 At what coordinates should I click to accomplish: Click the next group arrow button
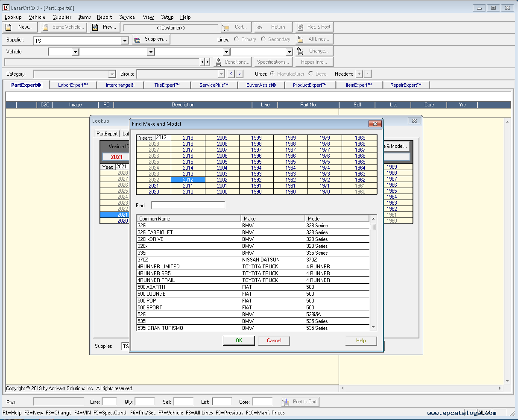click(x=240, y=74)
